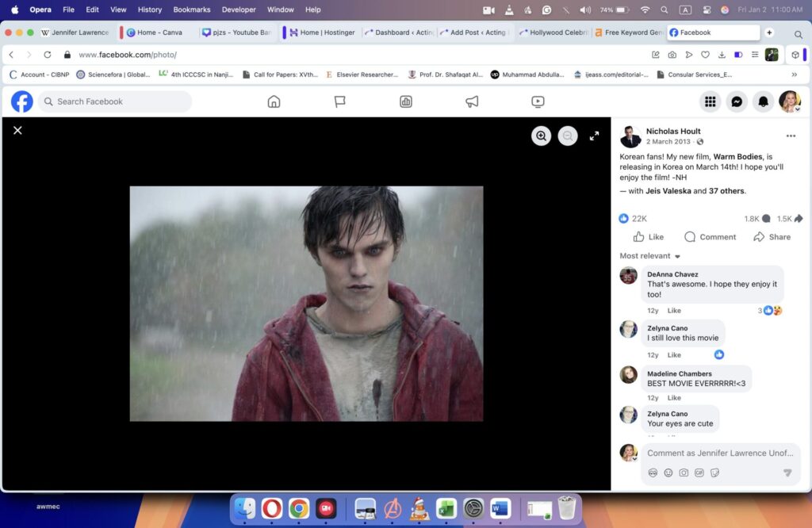Open Nicholas Hoult's profile
The image size is (812, 528).
pyautogui.click(x=673, y=131)
